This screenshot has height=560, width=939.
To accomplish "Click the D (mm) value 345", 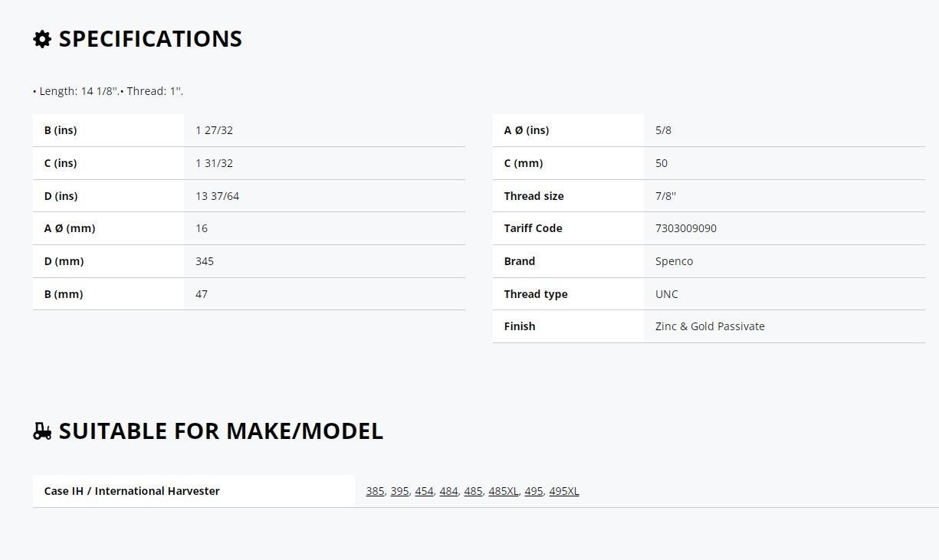I will [x=205, y=261].
